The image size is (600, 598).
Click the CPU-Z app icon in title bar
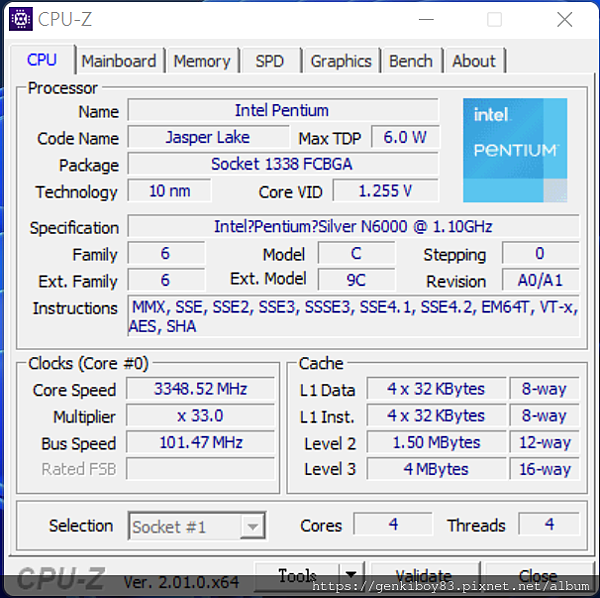point(21,19)
